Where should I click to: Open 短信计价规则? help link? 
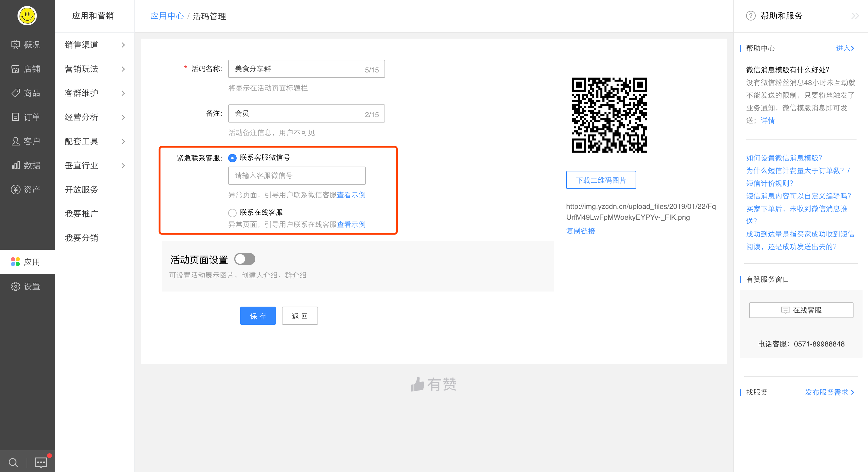(x=769, y=183)
